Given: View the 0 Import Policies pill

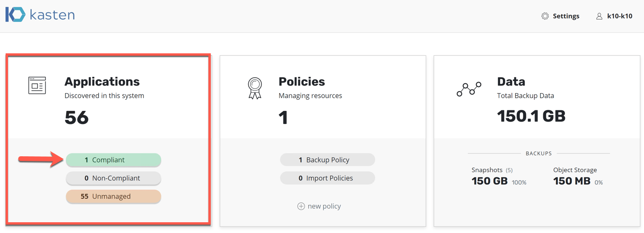Looking at the screenshot, I should click(327, 178).
